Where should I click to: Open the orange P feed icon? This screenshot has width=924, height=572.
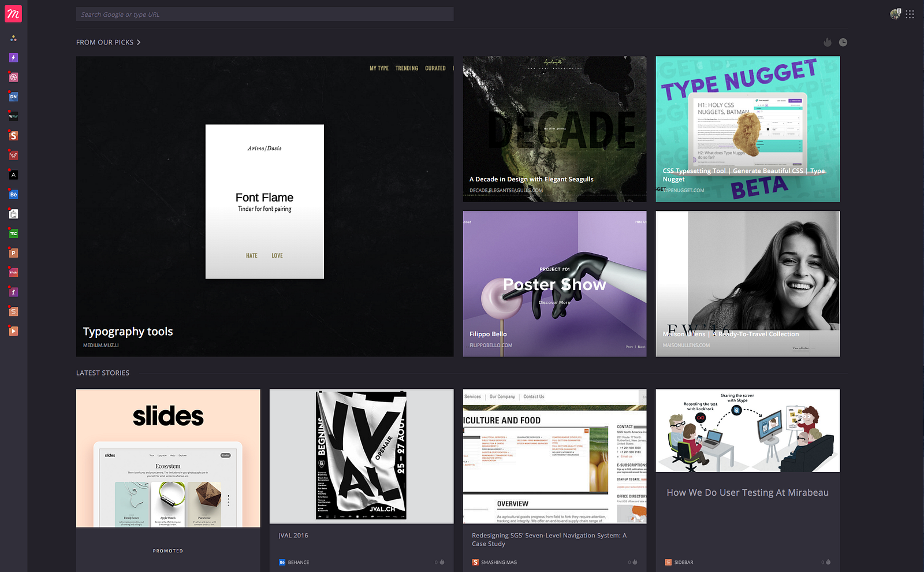13,253
